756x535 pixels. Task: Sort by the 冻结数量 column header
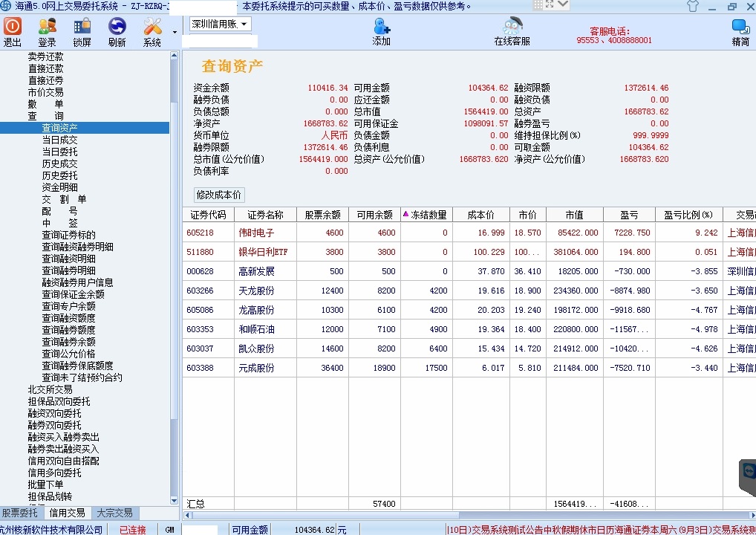(x=425, y=215)
